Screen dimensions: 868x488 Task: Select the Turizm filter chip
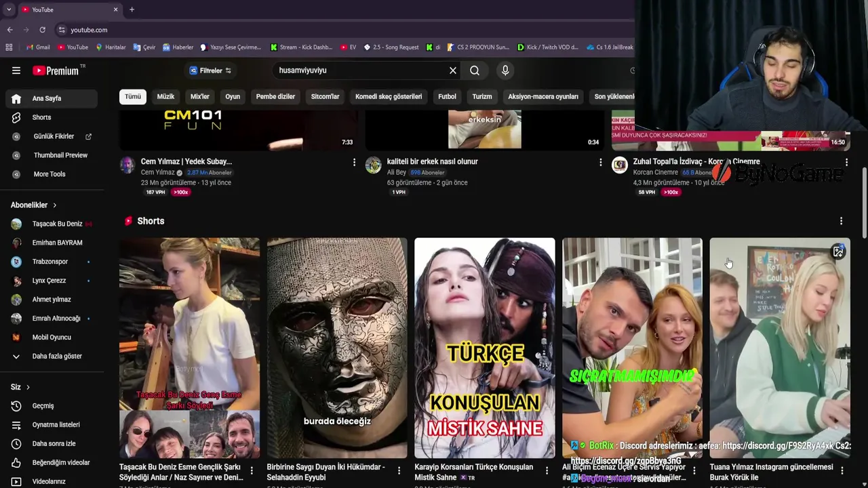(x=482, y=96)
